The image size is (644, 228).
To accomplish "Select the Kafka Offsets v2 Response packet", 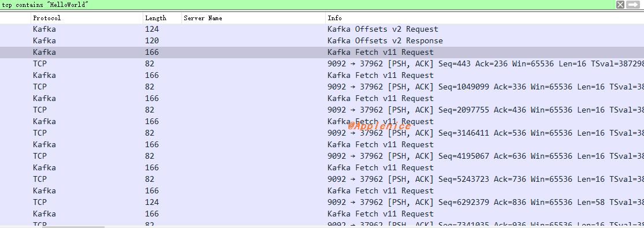I will pos(322,40).
